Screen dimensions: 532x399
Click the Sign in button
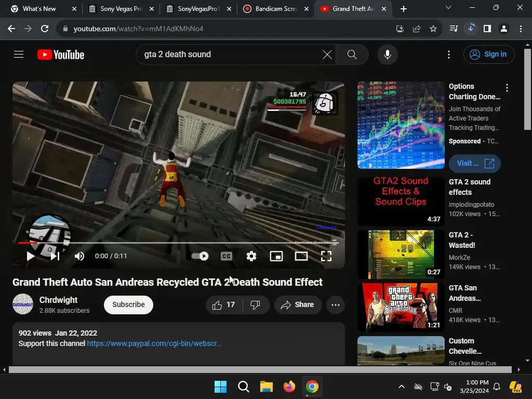coord(489,54)
